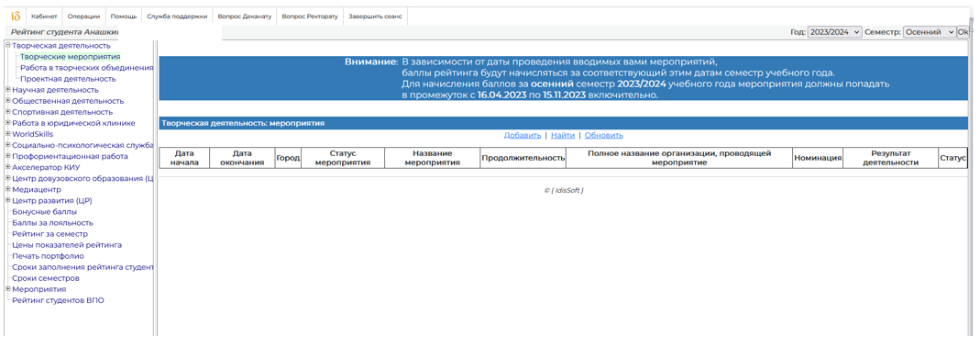
Task: Expand the WorldSkills tree node
Action: [x=7, y=133]
